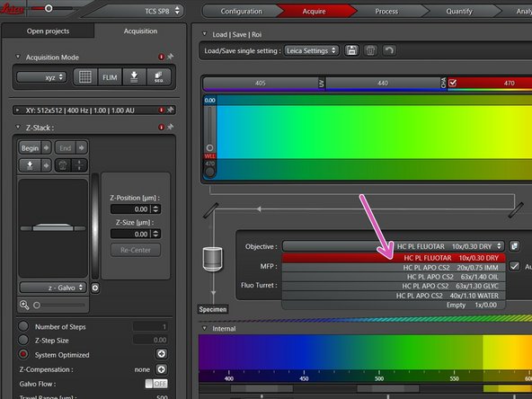Pin the Z-Stack panel

[x=171, y=127]
